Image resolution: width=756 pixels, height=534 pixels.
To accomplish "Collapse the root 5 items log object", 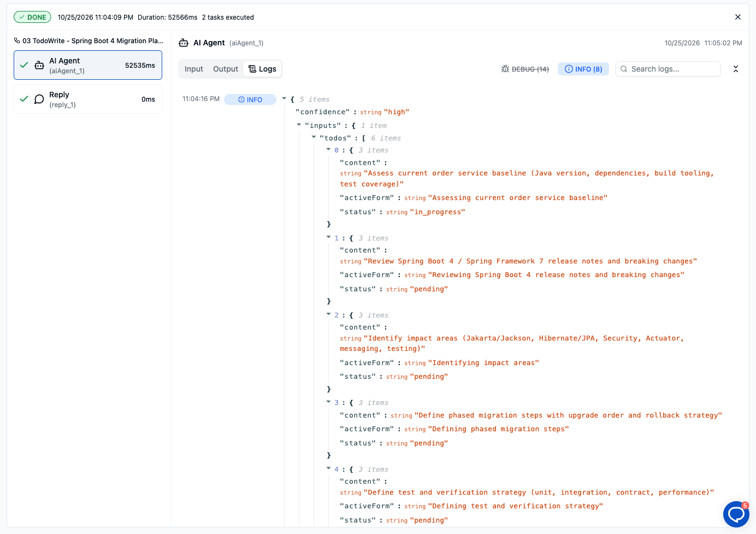I will pos(284,99).
